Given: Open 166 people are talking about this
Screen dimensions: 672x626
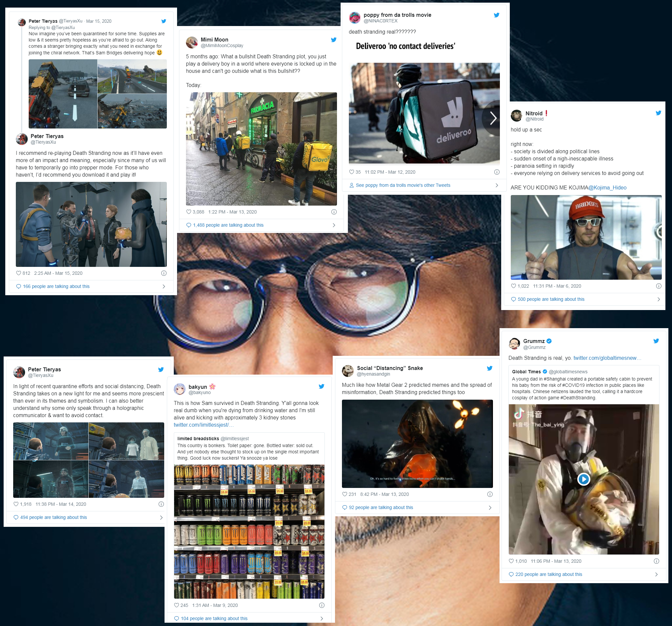Looking at the screenshot, I should point(56,287).
